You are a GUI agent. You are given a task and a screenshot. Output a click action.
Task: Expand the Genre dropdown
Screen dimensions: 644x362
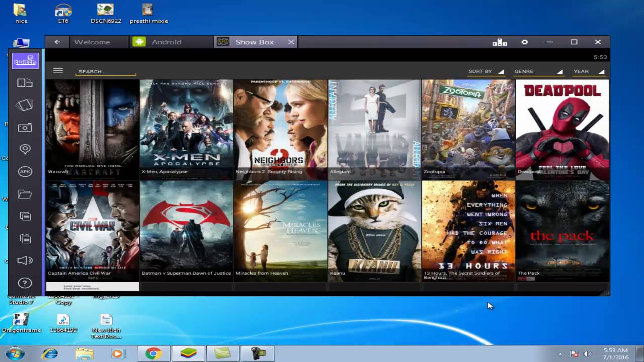pyautogui.click(x=538, y=71)
